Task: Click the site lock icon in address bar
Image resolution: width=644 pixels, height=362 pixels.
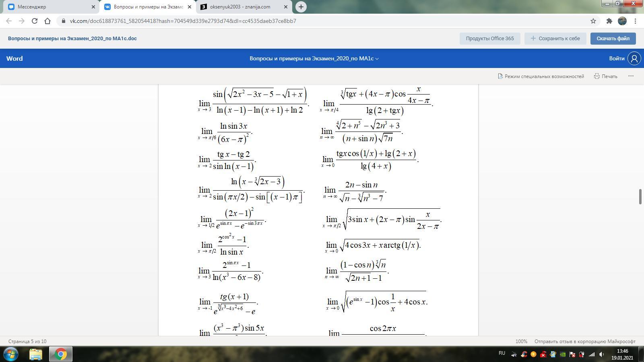Action: click(x=64, y=21)
